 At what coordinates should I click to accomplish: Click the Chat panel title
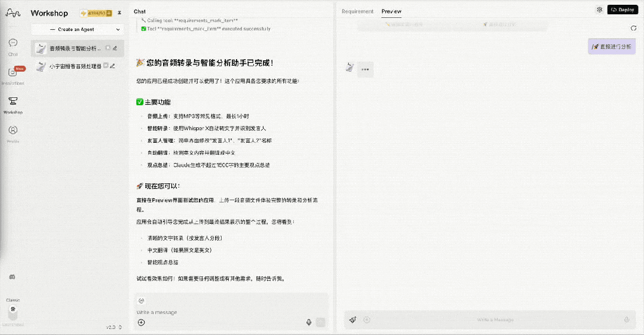pyautogui.click(x=140, y=11)
